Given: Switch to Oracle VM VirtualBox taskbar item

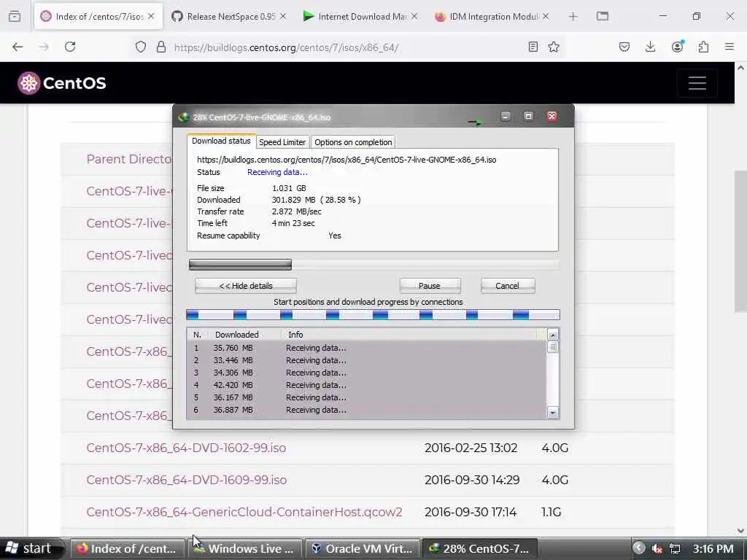Looking at the screenshot, I should pyautogui.click(x=363, y=548).
